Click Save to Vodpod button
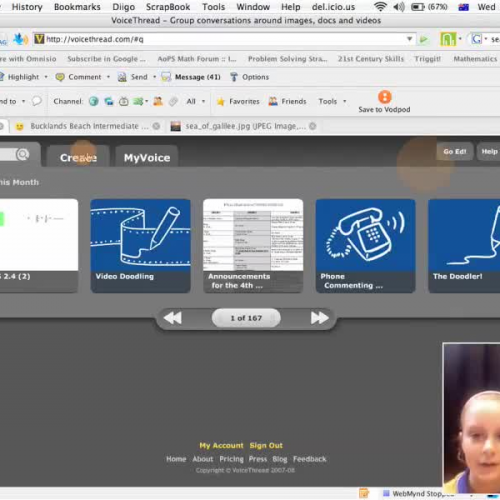Screen dimensions: 500x500 [384, 102]
